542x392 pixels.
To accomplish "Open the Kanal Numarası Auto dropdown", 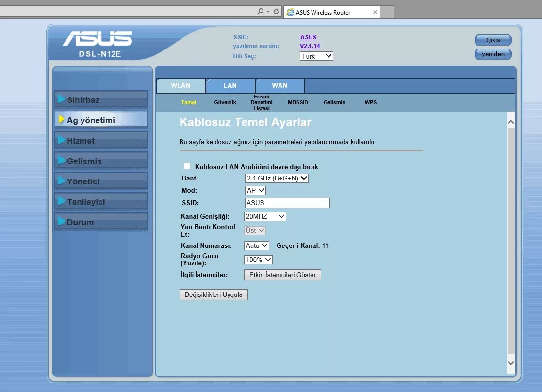I will pyautogui.click(x=257, y=245).
